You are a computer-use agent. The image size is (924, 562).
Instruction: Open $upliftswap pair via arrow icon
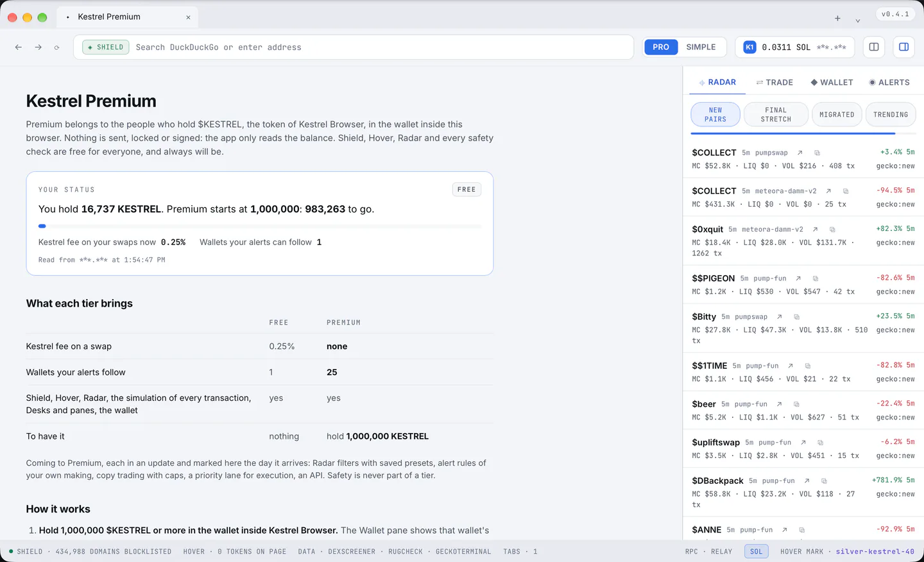tap(803, 443)
